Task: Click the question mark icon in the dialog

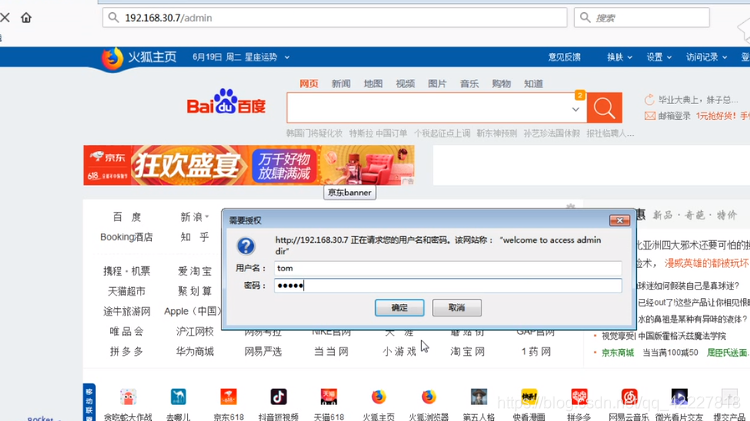Action: tap(246, 246)
